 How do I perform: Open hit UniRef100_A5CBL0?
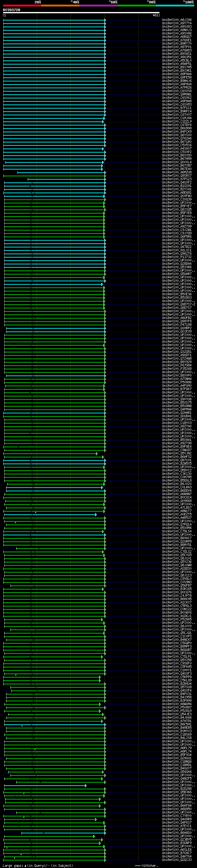point(177,61)
